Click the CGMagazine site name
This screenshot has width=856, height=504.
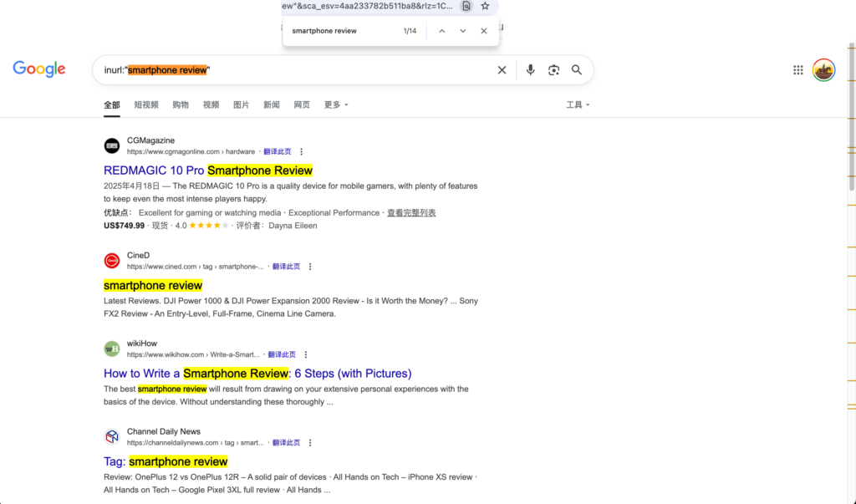click(150, 140)
